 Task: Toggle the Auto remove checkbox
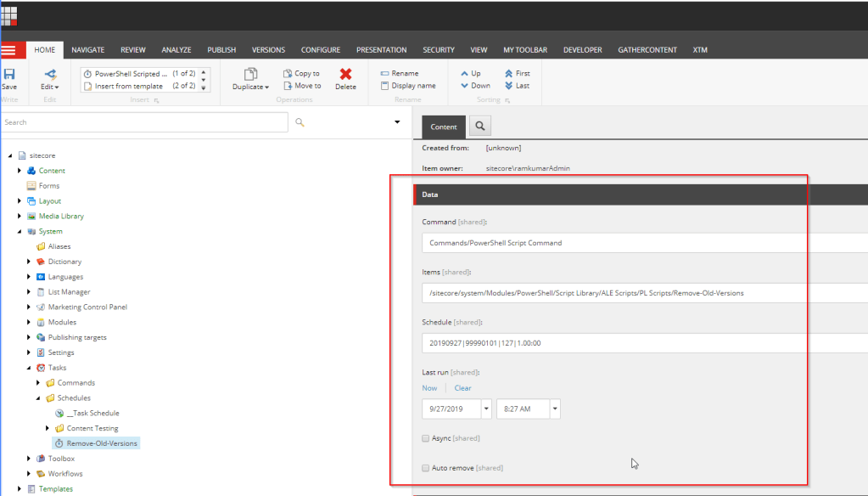pos(426,468)
